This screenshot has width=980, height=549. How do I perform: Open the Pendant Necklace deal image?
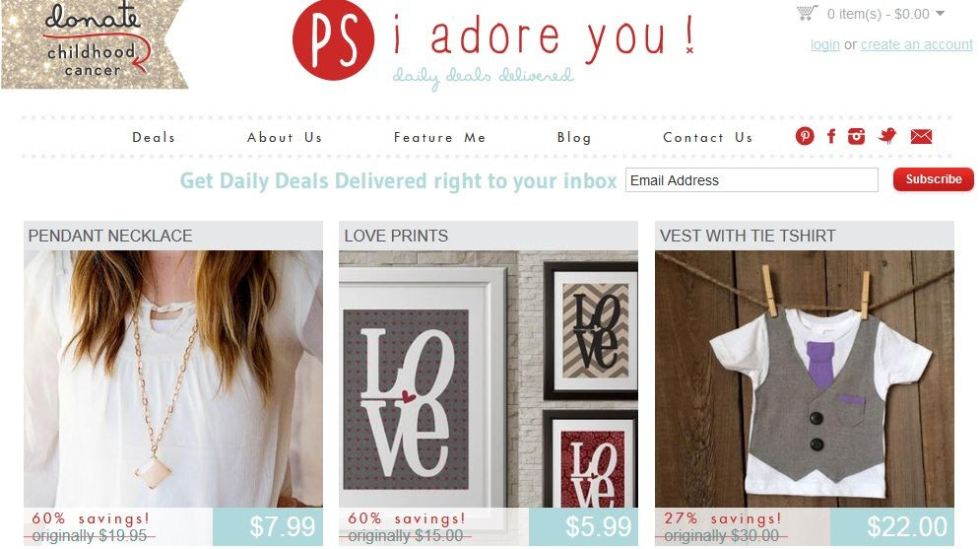point(173,378)
